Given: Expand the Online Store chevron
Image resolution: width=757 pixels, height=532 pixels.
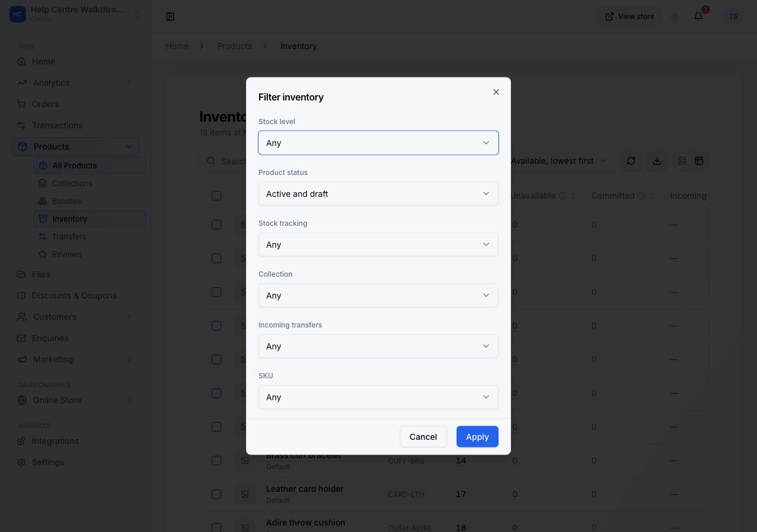Looking at the screenshot, I should [130, 400].
